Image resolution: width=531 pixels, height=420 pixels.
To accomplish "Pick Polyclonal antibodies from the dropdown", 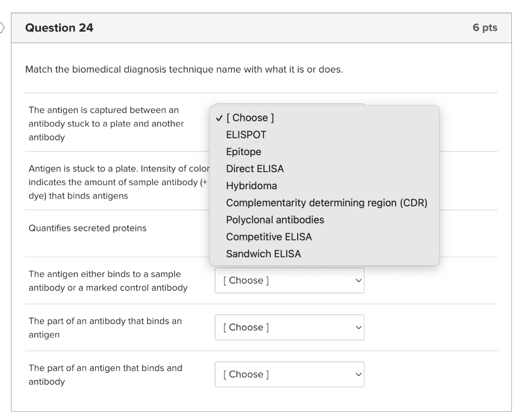I will 275,219.
